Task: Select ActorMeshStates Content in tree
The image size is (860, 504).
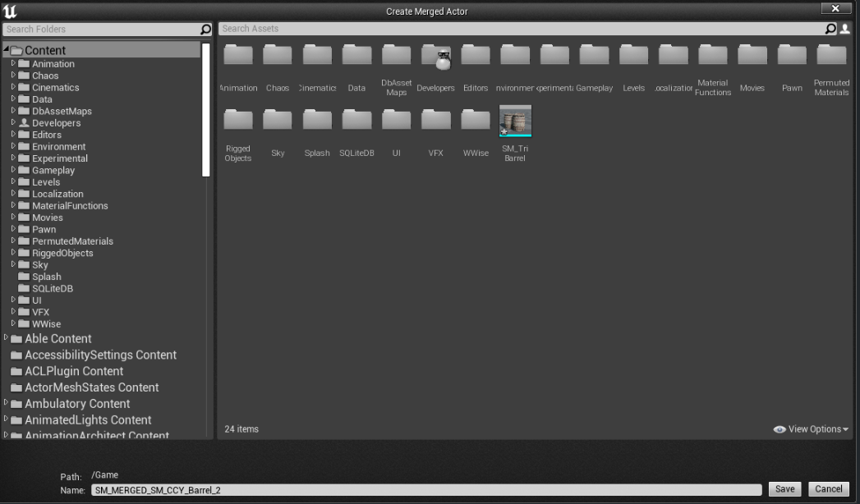Action: point(92,388)
